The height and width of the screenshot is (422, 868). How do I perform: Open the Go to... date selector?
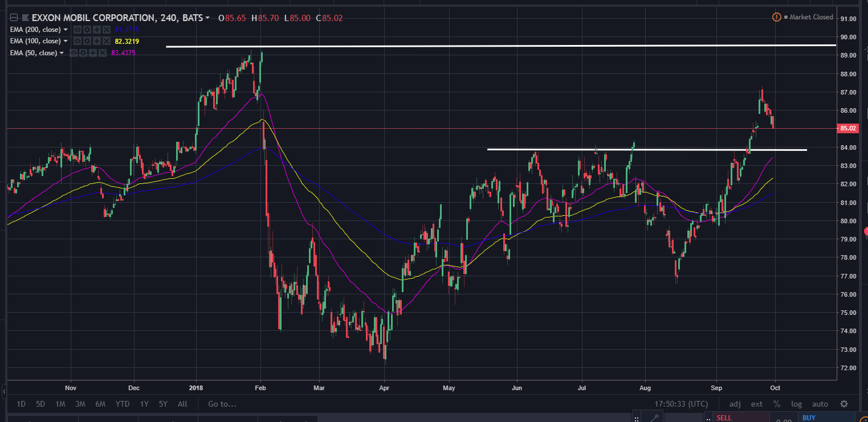tap(222, 404)
